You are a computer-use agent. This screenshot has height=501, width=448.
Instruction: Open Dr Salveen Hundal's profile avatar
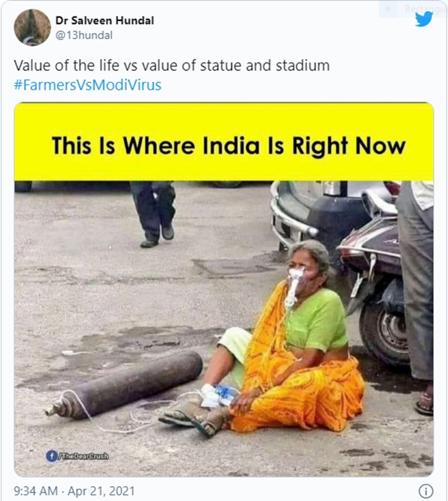[32, 27]
